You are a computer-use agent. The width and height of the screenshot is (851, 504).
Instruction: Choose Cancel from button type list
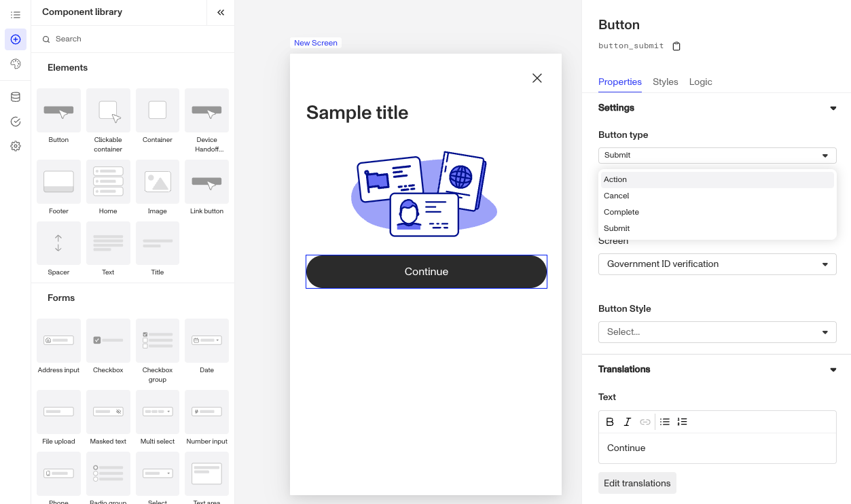(x=717, y=196)
